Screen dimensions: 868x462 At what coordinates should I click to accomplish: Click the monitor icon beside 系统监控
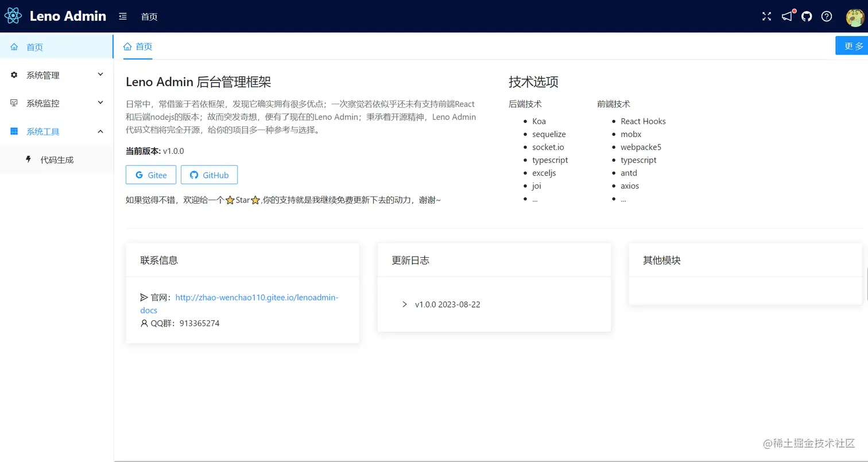[14, 103]
